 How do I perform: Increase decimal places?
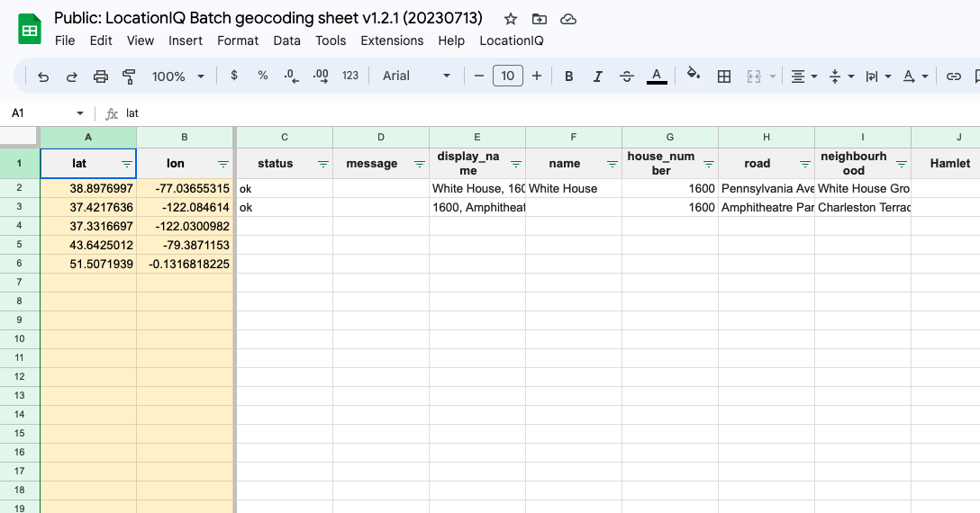321,76
